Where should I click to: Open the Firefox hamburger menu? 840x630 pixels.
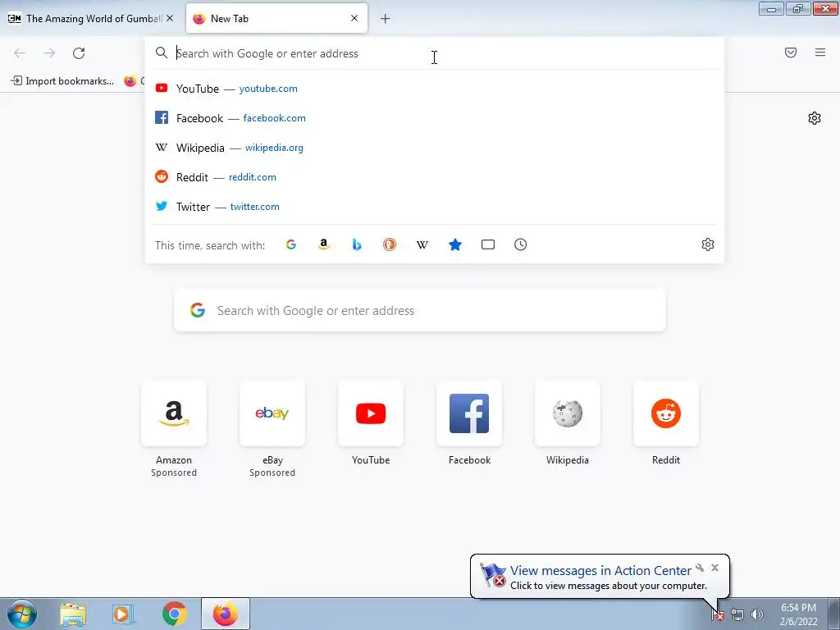click(820, 52)
